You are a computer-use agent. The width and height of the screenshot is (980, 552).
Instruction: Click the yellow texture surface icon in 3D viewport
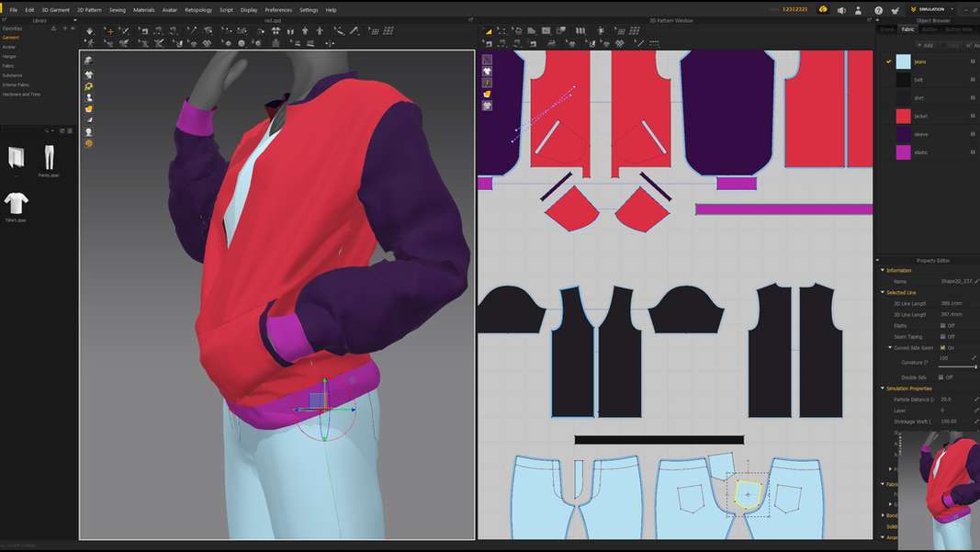pyautogui.click(x=89, y=108)
